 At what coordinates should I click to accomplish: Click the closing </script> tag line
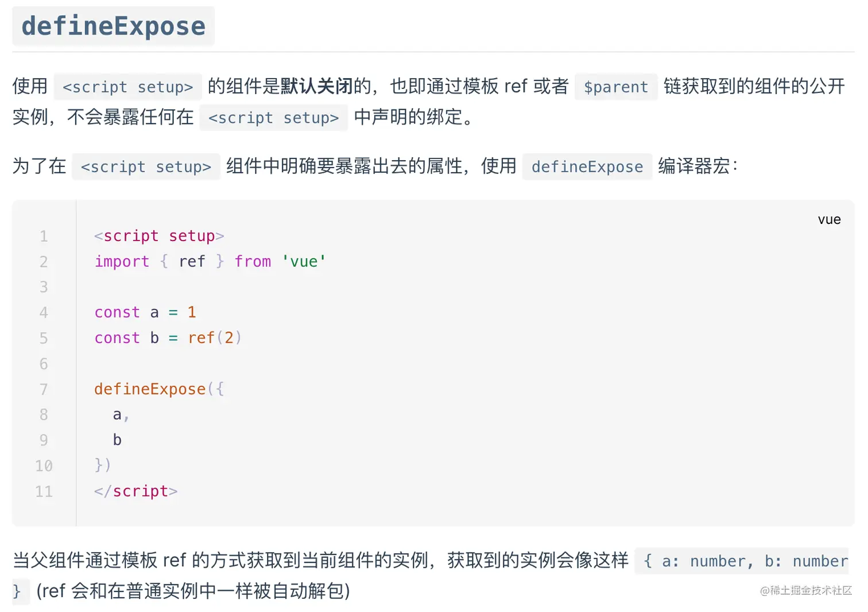pos(136,491)
